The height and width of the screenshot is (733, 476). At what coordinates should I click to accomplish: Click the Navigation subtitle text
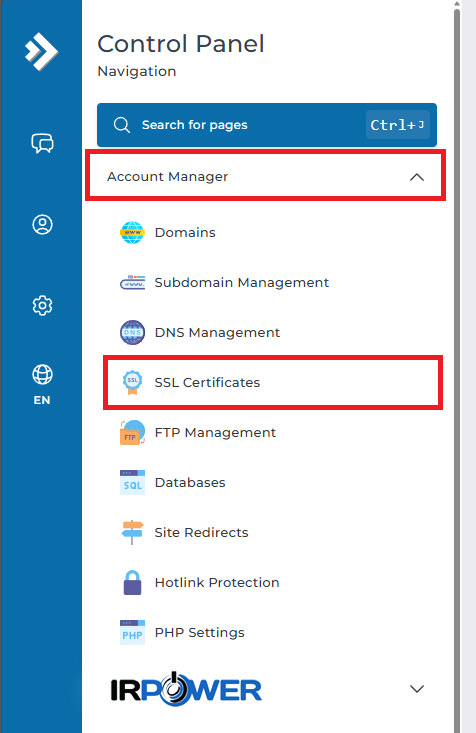click(x=137, y=71)
